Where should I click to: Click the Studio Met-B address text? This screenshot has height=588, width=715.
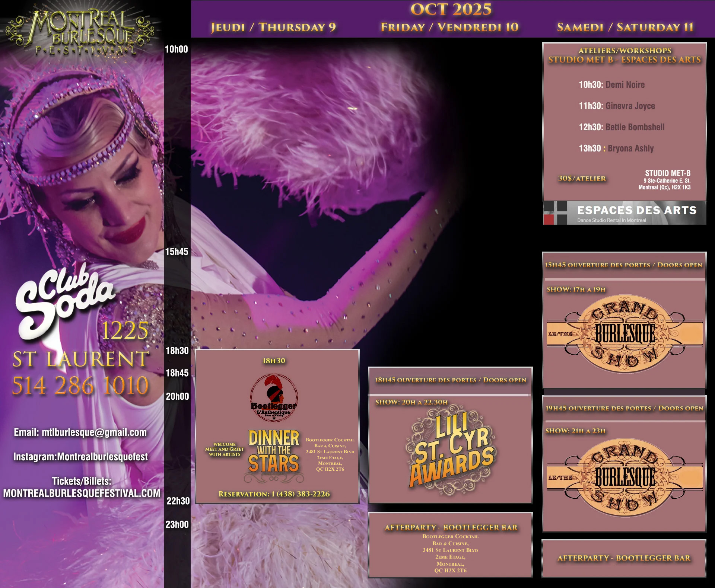pos(664,180)
